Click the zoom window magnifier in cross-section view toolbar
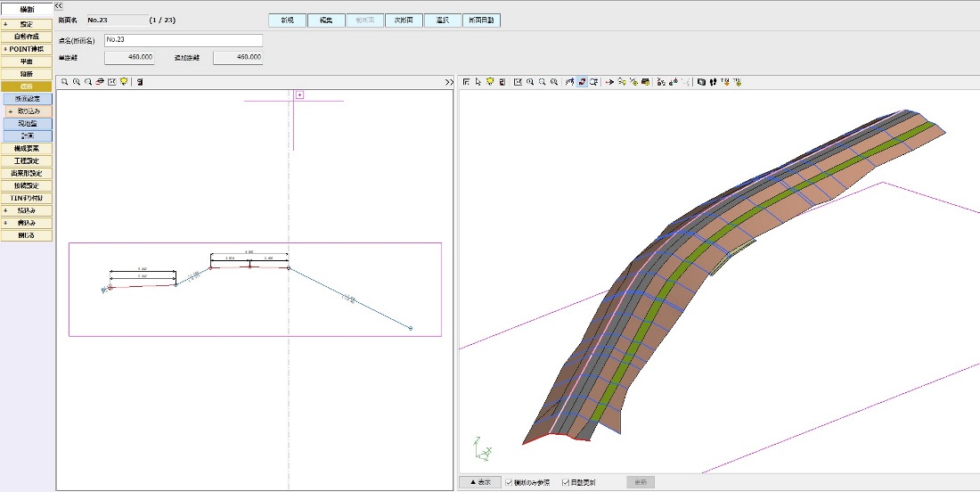Image resolution: width=980 pixels, height=492 pixels. click(x=64, y=82)
